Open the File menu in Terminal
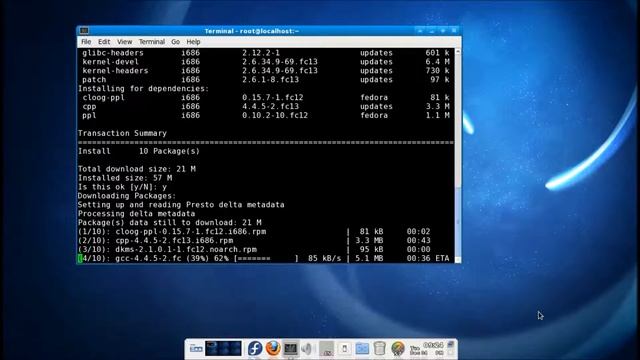The height and width of the screenshot is (360, 640). pyautogui.click(x=86, y=42)
